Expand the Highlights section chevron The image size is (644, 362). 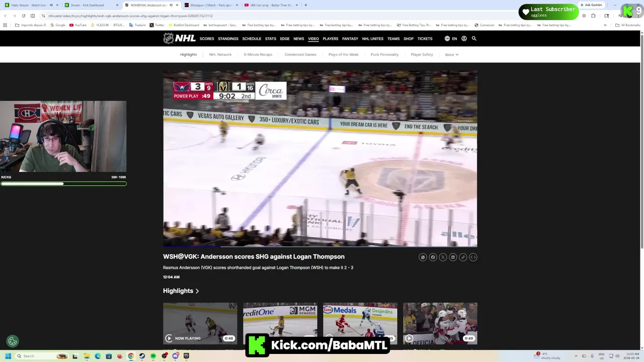[197, 291]
